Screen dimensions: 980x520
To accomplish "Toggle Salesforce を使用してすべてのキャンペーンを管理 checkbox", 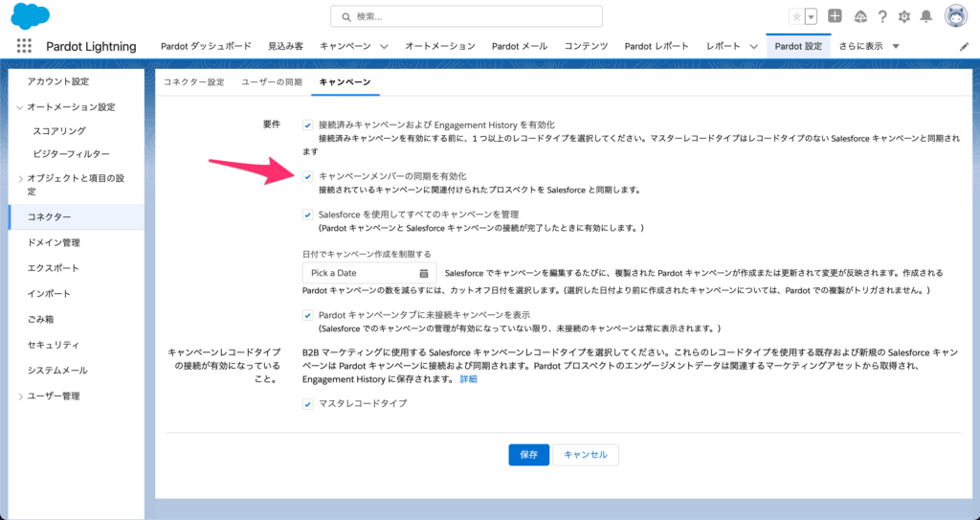I will coord(307,215).
